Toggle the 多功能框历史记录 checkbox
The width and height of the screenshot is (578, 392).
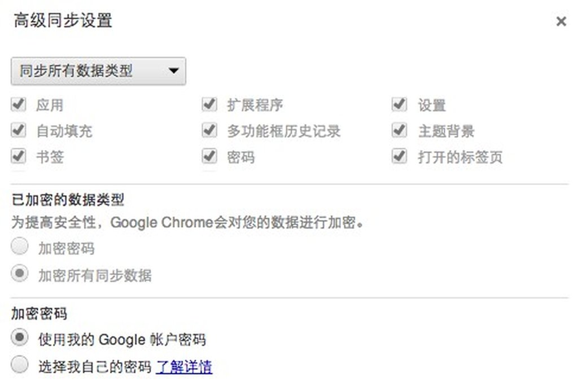pyautogui.click(x=209, y=130)
